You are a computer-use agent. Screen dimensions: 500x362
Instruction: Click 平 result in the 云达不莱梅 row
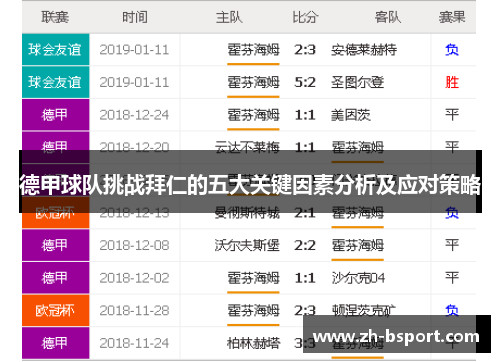[452, 146]
